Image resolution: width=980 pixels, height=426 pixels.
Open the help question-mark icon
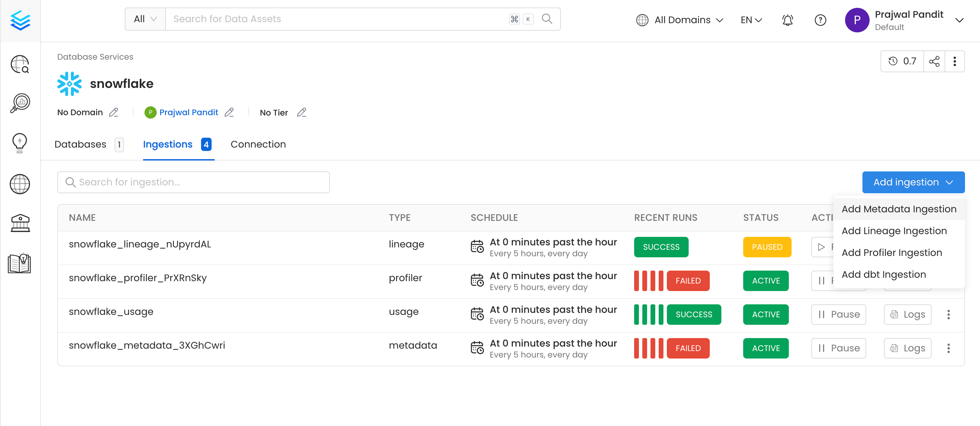[x=820, y=20]
